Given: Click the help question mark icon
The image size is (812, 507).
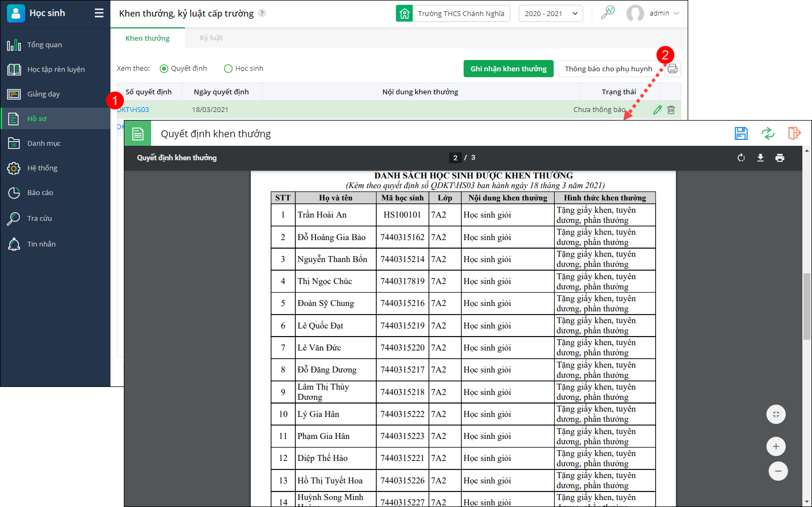Looking at the screenshot, I should pos(262,13).
